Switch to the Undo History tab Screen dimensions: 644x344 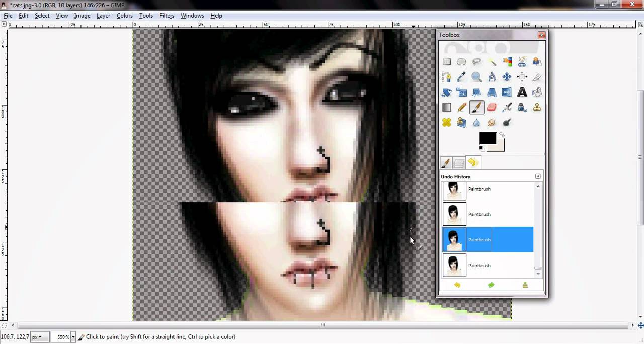[472, 163]
